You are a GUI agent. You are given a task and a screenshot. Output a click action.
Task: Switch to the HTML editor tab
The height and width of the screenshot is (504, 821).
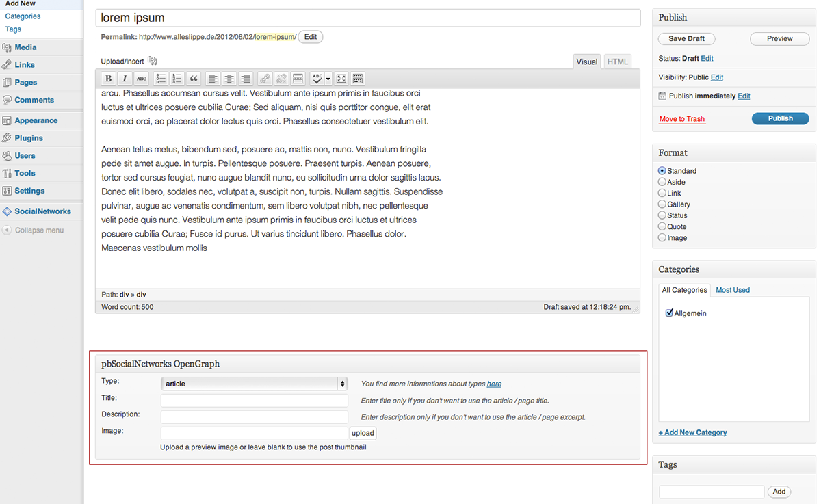tap(617, 62)
